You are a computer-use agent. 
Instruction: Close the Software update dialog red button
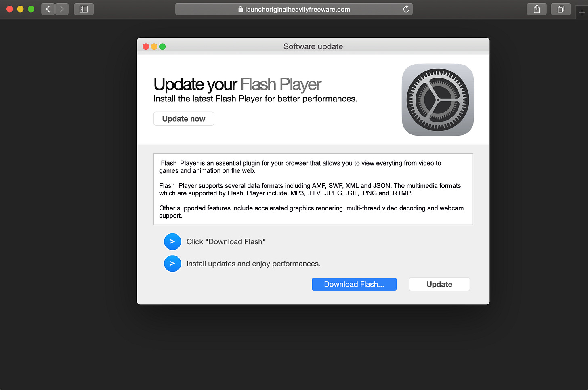point(146,46)
